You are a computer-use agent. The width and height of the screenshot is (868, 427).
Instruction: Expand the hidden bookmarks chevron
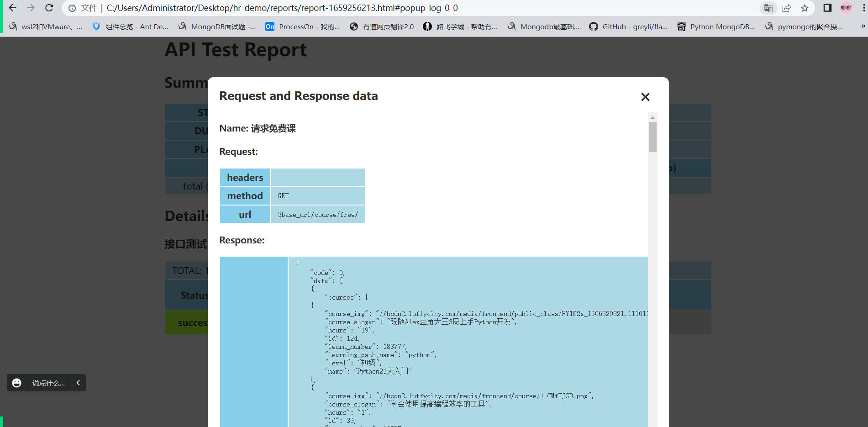click(x=863, y=26)
